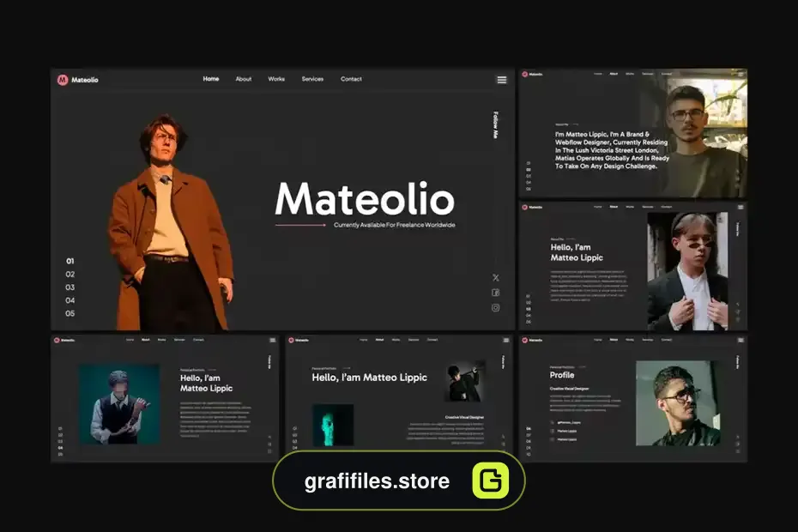Click the dark photo beside 'Hello, I'am Matteo Lippic'
This screenshot has height=532, width=798.
pos(465,381)
